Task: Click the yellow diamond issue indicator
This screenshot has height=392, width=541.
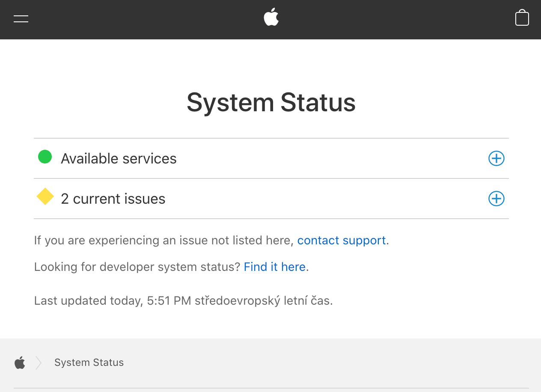Action: tap(45, 197)
